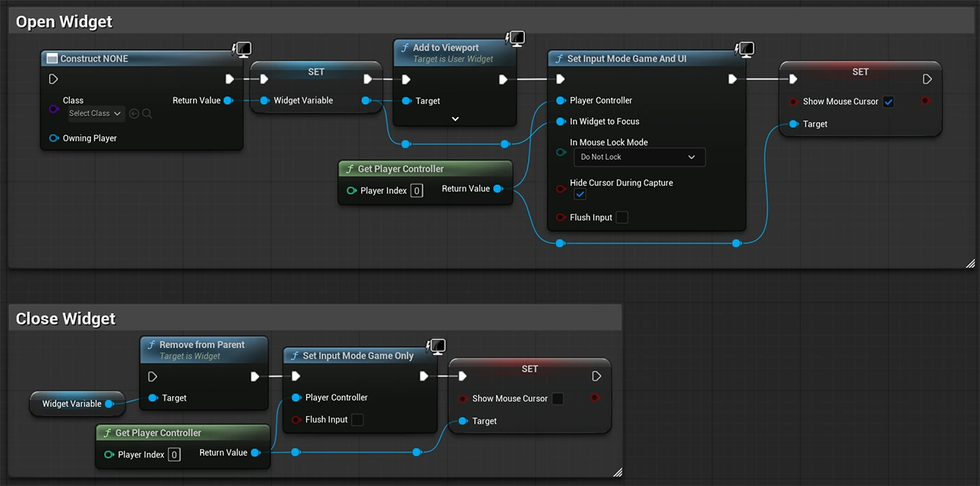Click the Close Widget comment resize handle
The height and width of the screenshot is (486, 980).
tap(617, 472)
